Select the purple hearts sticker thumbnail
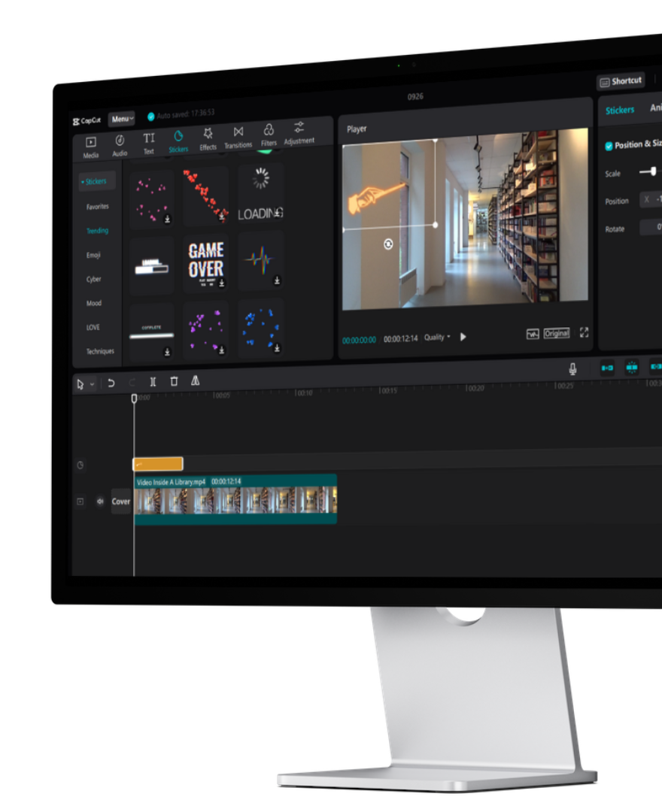This screenshot has height=812, width=662. (x=206, y=330)
